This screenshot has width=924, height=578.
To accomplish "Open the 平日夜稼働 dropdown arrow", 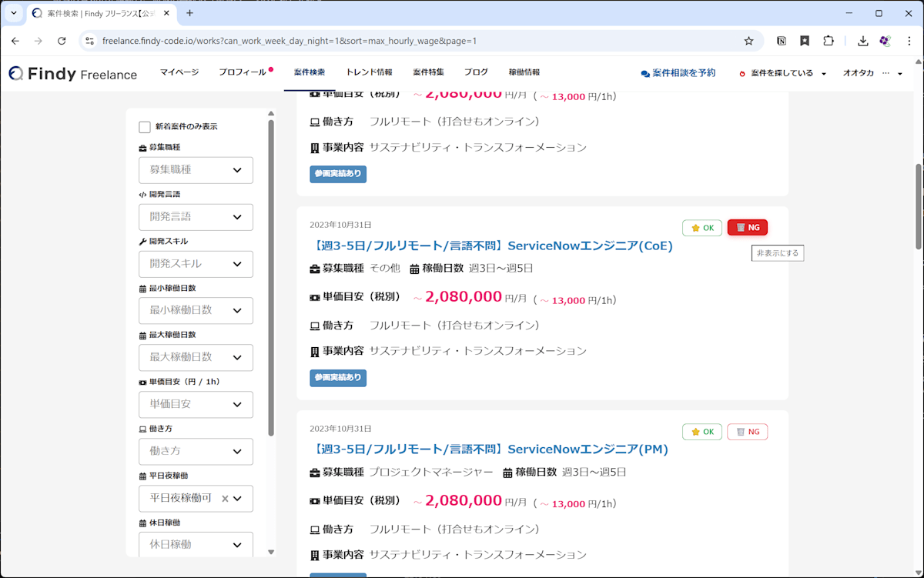I will [x=238, y=499].
